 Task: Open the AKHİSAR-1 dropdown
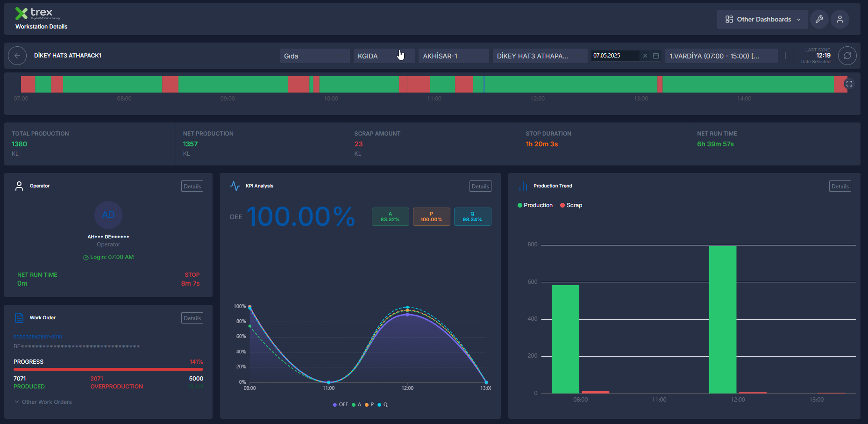coord(454,56)
